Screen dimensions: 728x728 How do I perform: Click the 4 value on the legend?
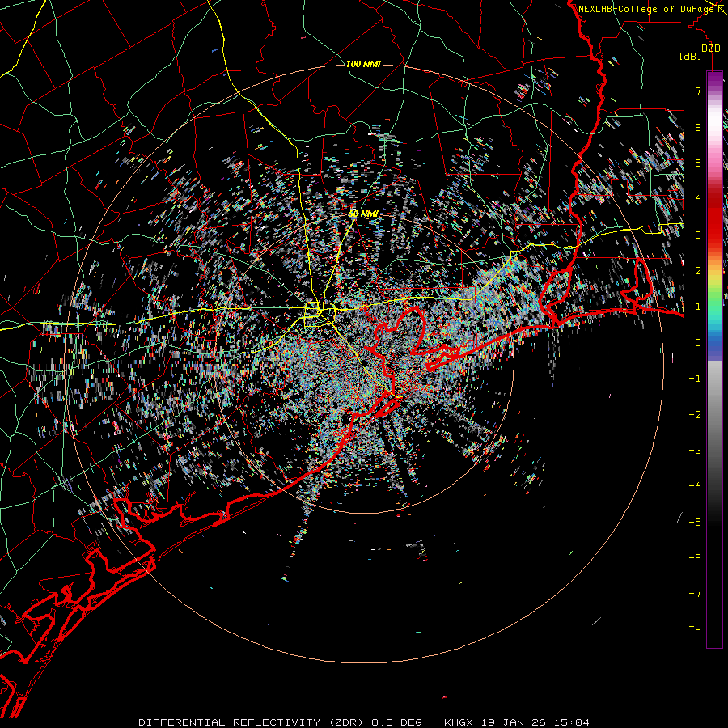point(698,199)
